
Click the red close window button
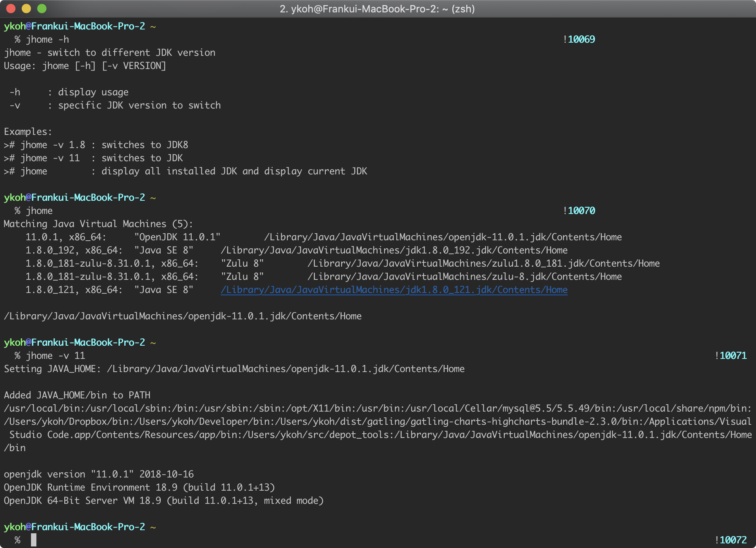[x=11, y=9]
